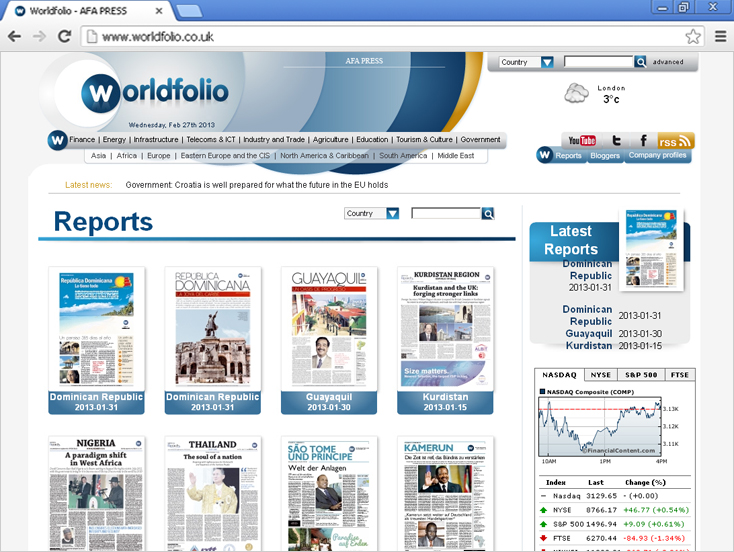Click the Reports section search magnifier icon
The width and height of the screenshot is (734, 552).
[x=488, y=213]
